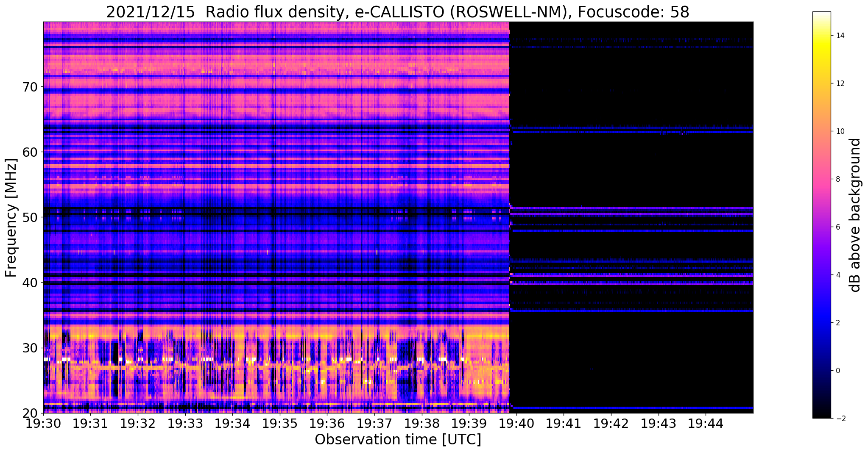Viewport: 868px width, 452px height.
Task: Click the colorbar tick label 10
Action: (839, 131)
